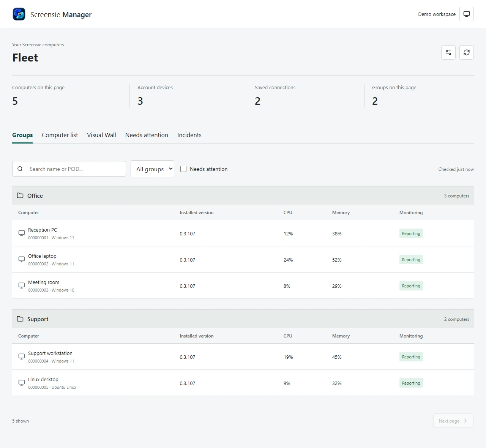
Task: Click the 2 computers count in Support
Action: [457, 319]
